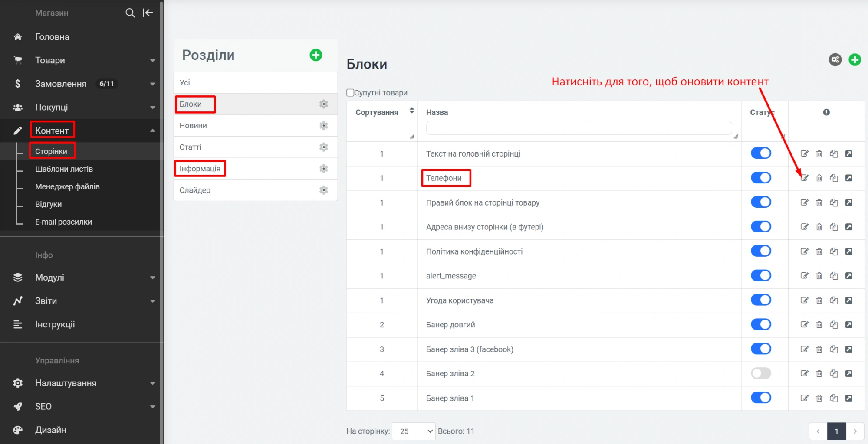This screenshot has width=868, height=444.
Task: Disable the Політика конфіденційності status toggle
Action: pyautogui.click(x=761, y=251)
